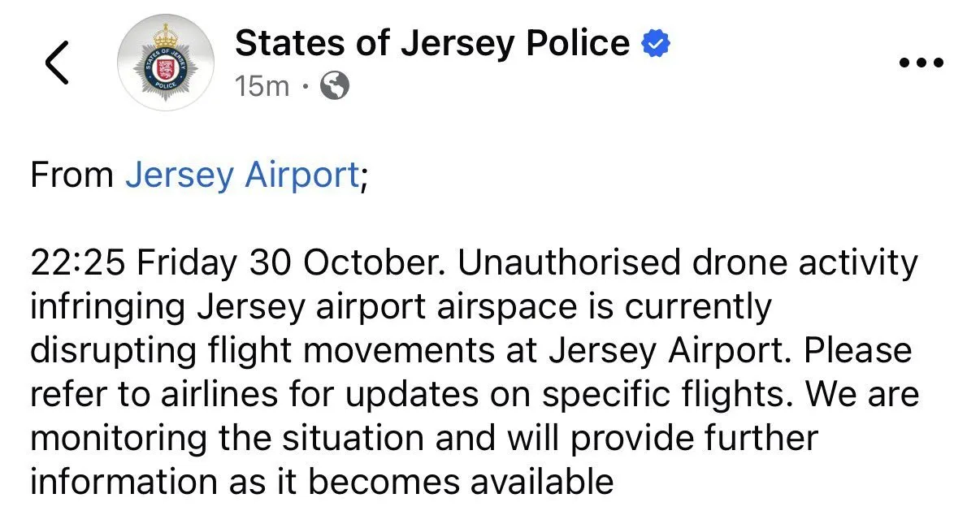Tap the blue verified checkmark badge
The width and height of the screenshot is (980, 524).
pyautogui.click(x=655, y=43)
